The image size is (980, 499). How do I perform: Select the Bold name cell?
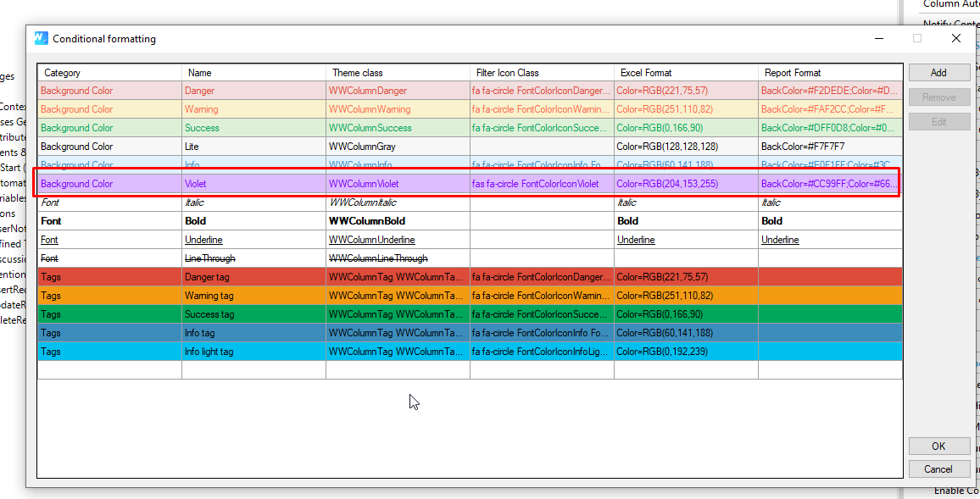point(253,221)
